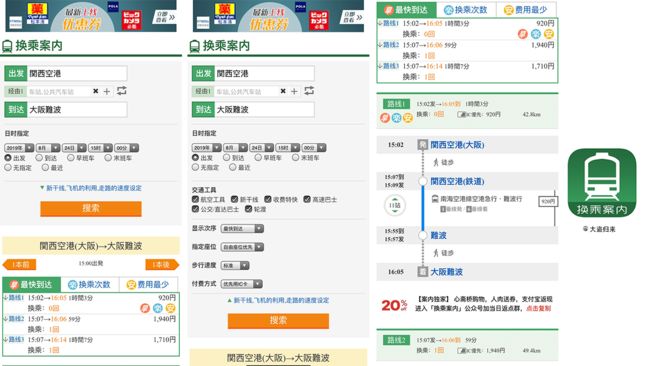Tap the blue transfer badge in right 路线1 detail header
The image size is (650, 366).
[397, 118]
